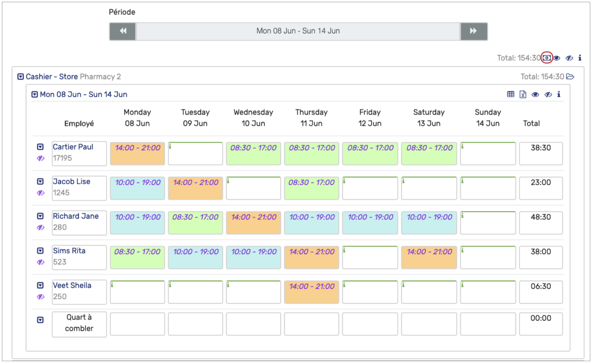
Task: Click the weekly schedule info icon
Action: click(559, 94)
